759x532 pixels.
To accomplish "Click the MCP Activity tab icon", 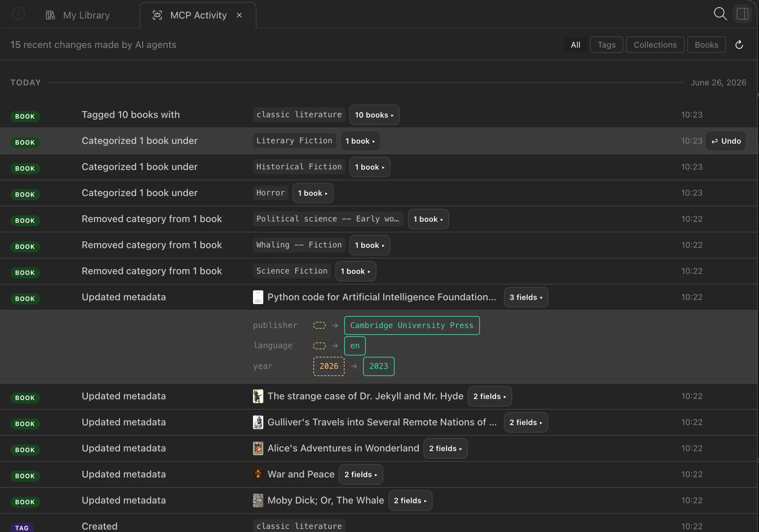I will 157,15.
